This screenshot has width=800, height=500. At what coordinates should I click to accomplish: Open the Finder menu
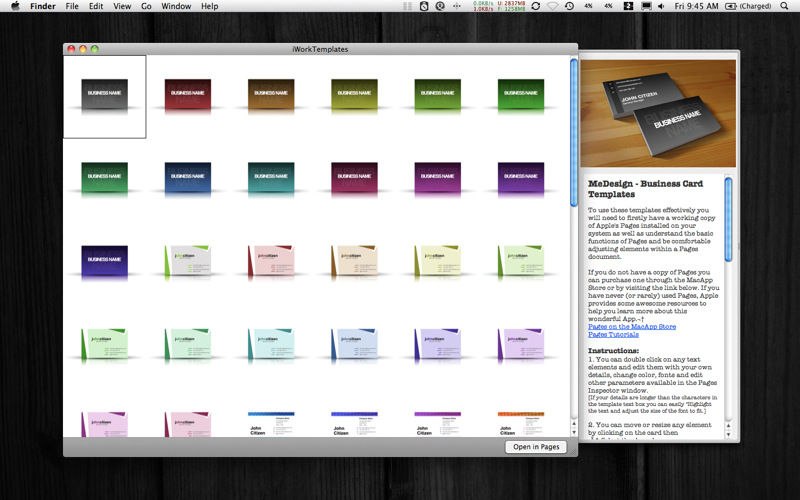43,6
